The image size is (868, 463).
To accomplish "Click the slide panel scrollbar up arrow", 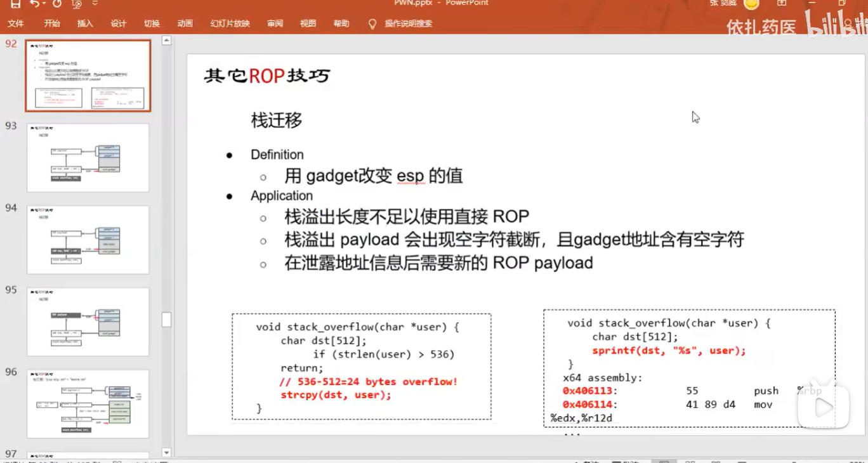I will (x=167, y=40).
